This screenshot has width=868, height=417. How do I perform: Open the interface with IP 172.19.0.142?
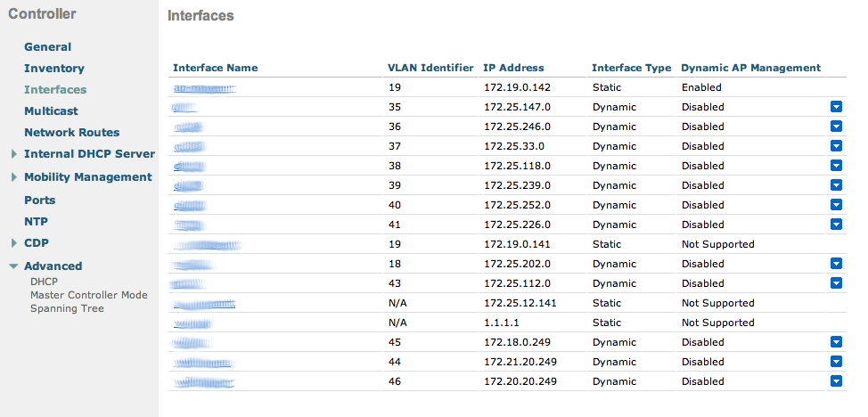tap(205, 88)
